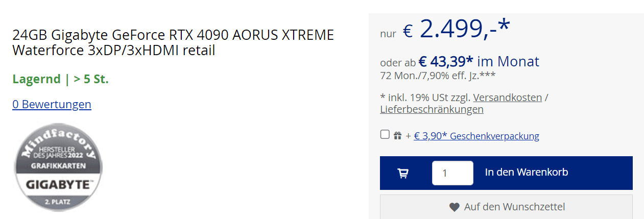Click the "72 Mon./7,90% eff. Jz." financing terms
The image size is (644, 219).
[437, 76]
